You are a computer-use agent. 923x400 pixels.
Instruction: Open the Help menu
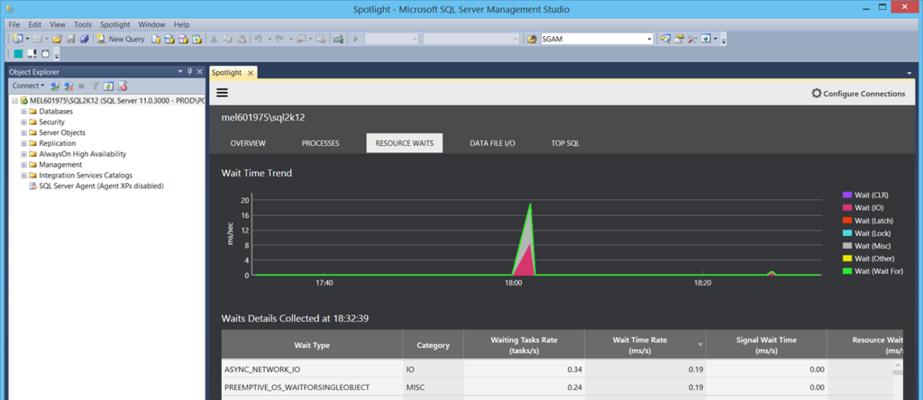tap(182, 25)
